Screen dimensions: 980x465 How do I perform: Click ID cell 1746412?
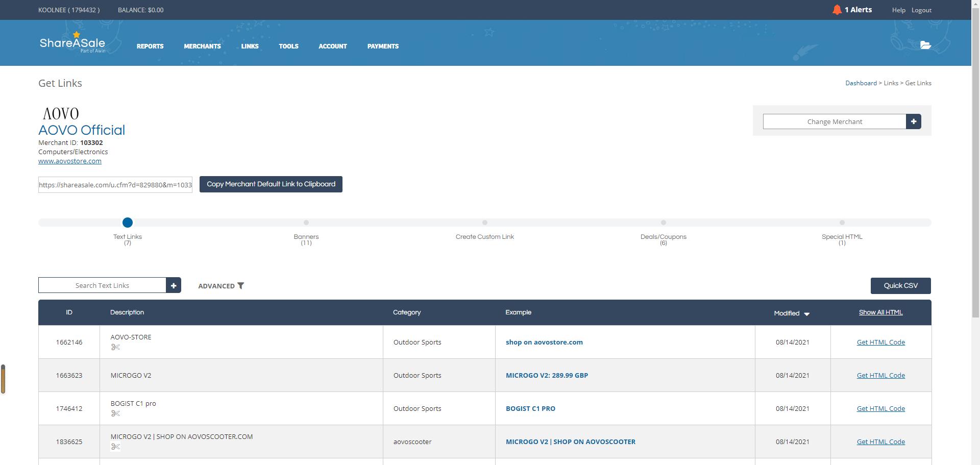coord(69,408)
